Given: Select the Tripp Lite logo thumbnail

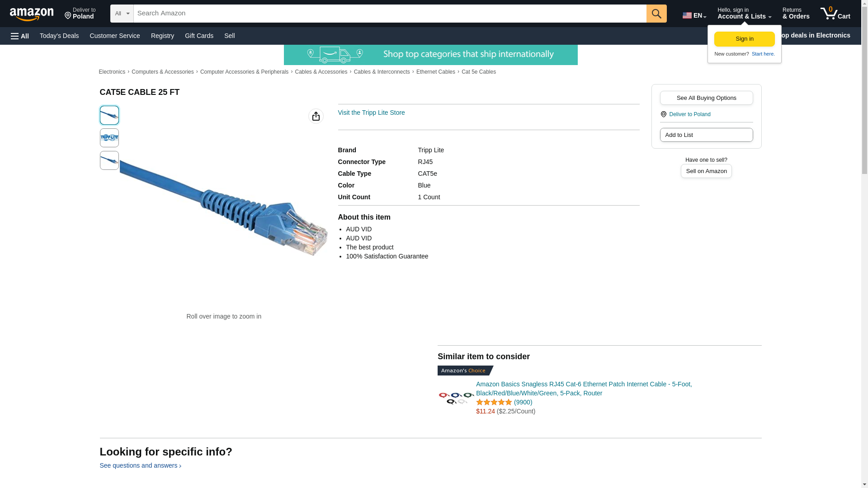Looking at the screenshot, I should 109,138.
